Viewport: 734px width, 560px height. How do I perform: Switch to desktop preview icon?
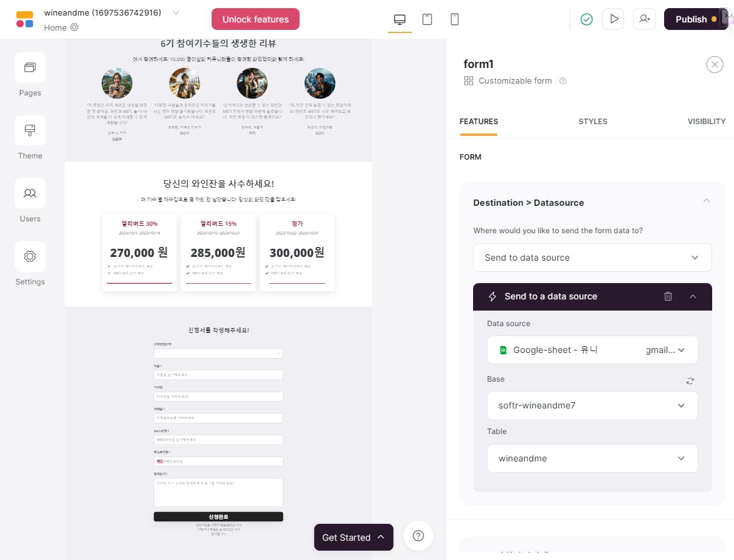399,19
